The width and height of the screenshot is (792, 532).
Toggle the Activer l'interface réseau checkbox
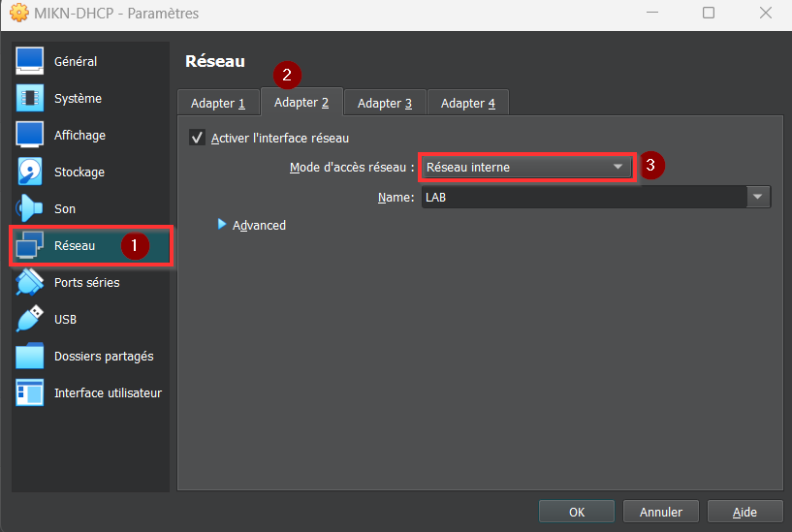click(x=197, y=138)
